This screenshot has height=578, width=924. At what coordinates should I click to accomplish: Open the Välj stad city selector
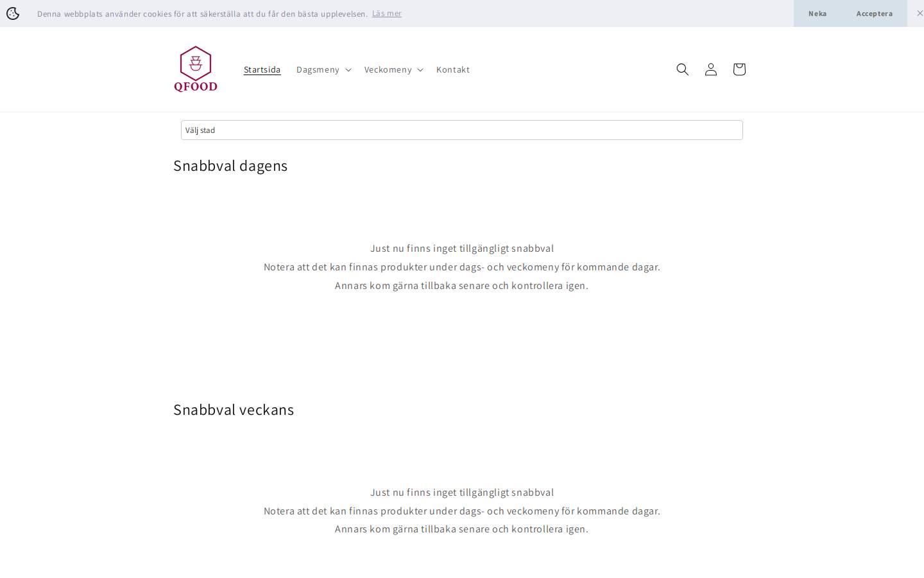(462, 130)
